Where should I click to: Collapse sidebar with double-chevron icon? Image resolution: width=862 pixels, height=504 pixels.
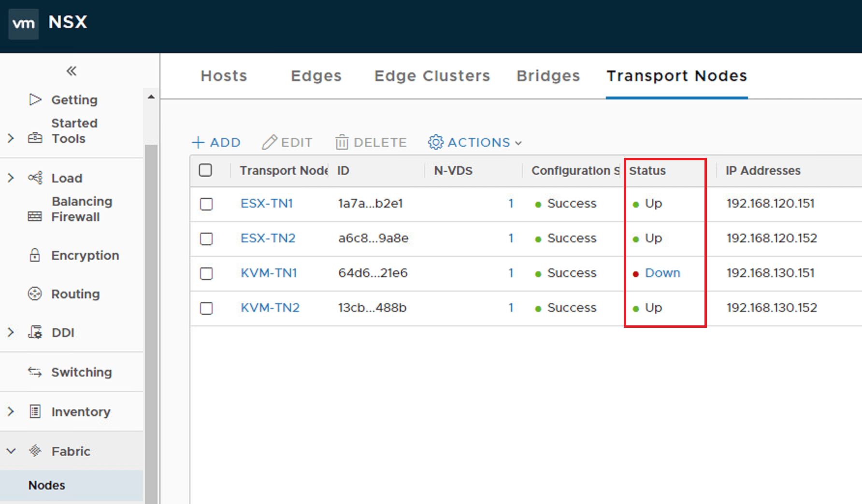[72, 71]
